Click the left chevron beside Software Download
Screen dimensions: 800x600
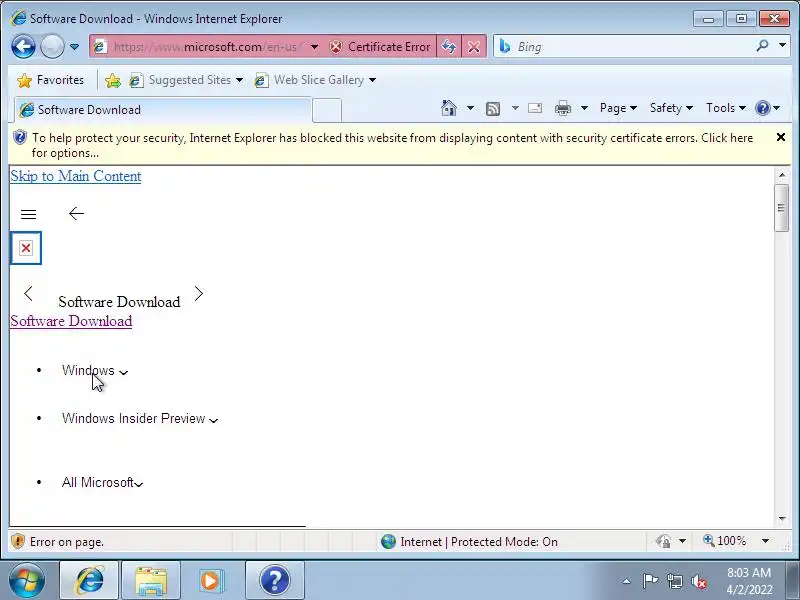pyautogui.click(x=28, y=294)
